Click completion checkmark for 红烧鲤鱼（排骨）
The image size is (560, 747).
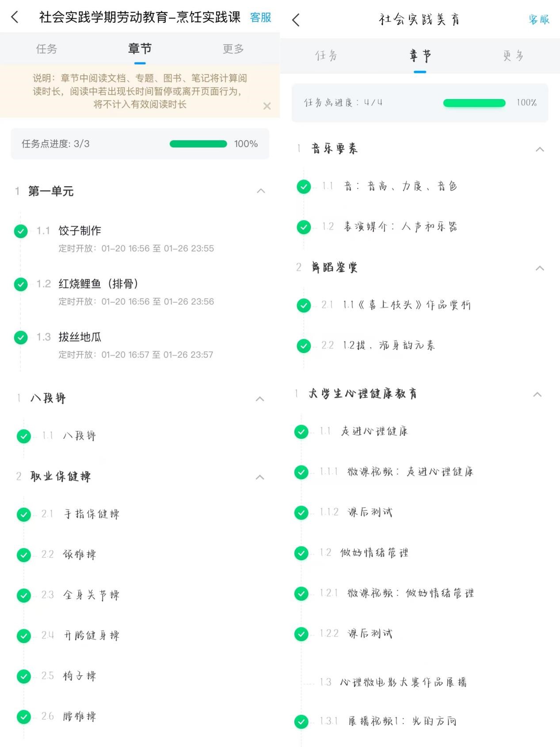click(x=21, y=284)
